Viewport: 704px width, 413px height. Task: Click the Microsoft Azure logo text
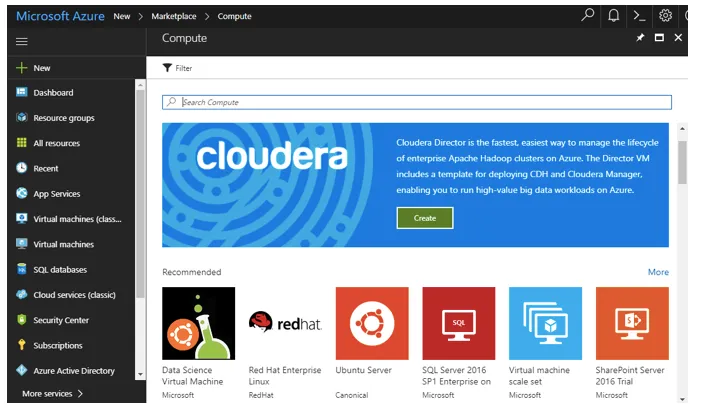(60, 16)
